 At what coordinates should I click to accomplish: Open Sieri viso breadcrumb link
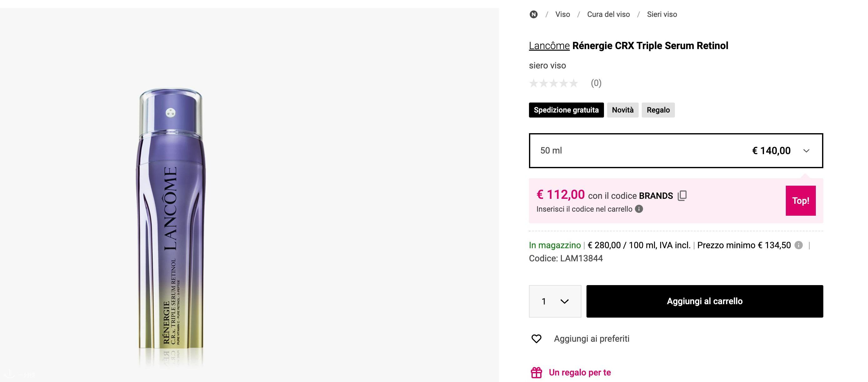(x=662, y=14)
